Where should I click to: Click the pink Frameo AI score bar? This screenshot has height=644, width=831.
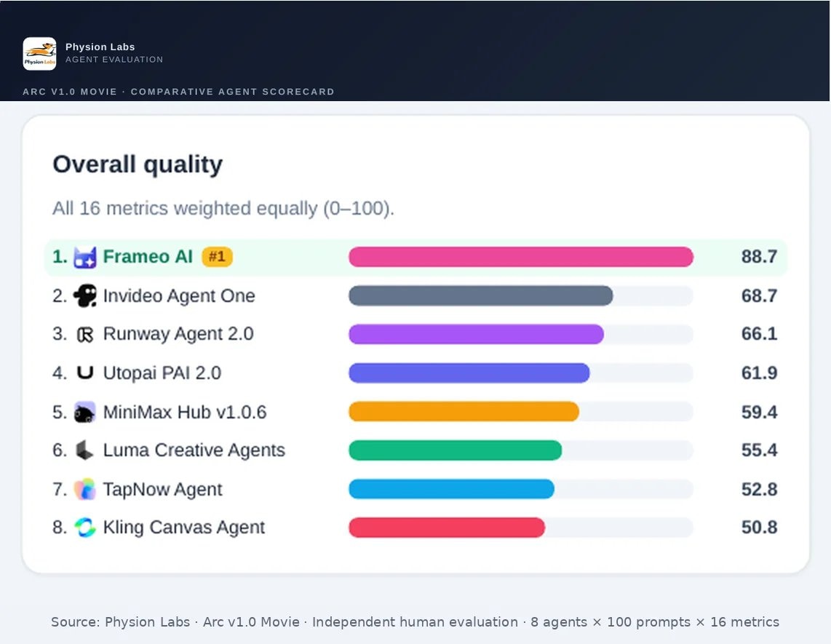pos(521,257)
